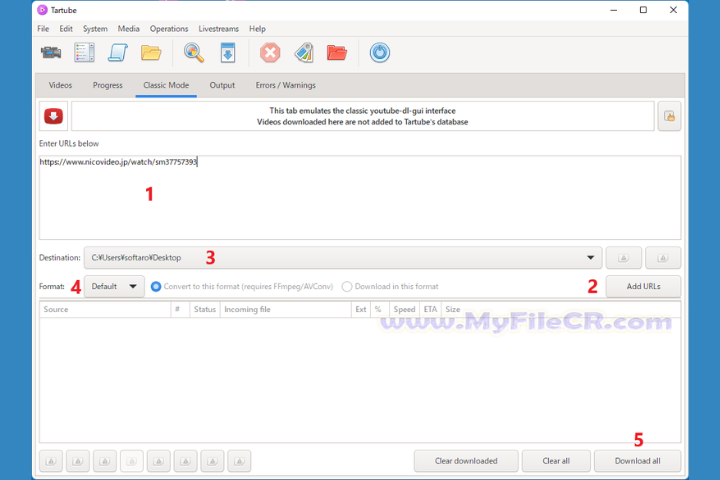Image resolution: width=720 pixels, height=480 pixels.
Task: Click the % column header
Action: tap(380, 309)
